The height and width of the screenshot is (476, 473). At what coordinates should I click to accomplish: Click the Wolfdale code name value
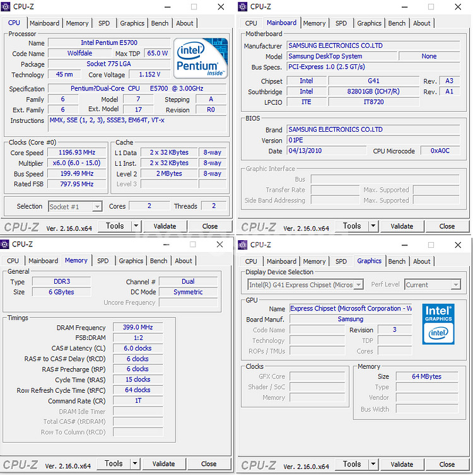79,54
